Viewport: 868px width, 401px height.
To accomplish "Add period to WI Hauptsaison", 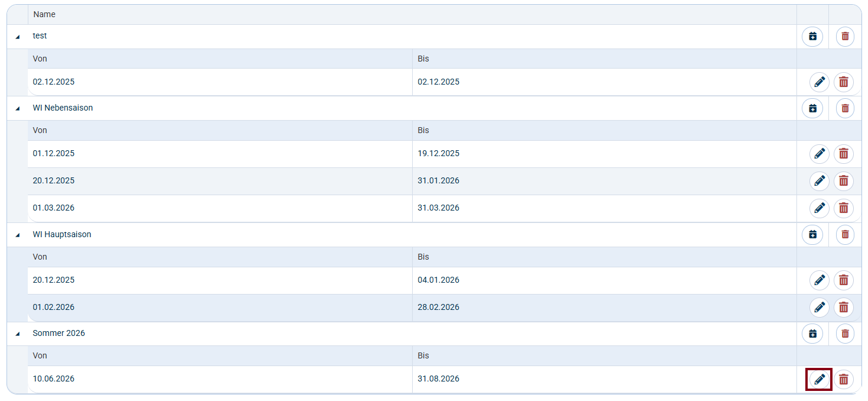I will pos(812,235).
